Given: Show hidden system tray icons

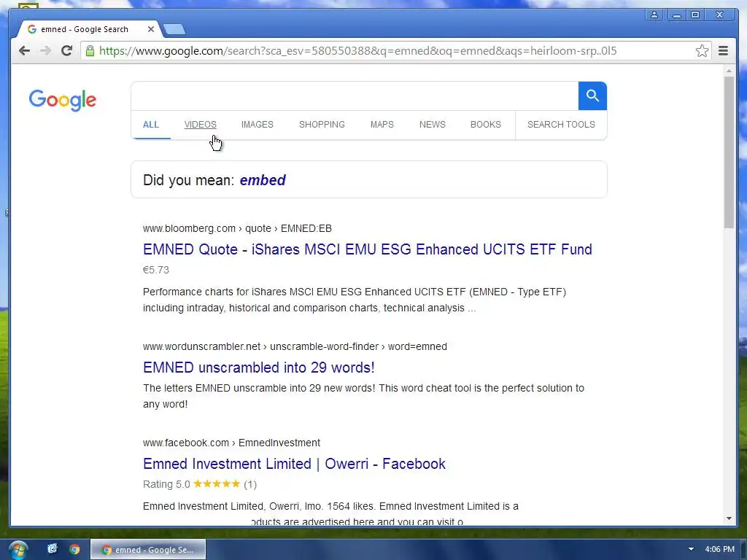Looking at the screenshot, I should 691,549.
